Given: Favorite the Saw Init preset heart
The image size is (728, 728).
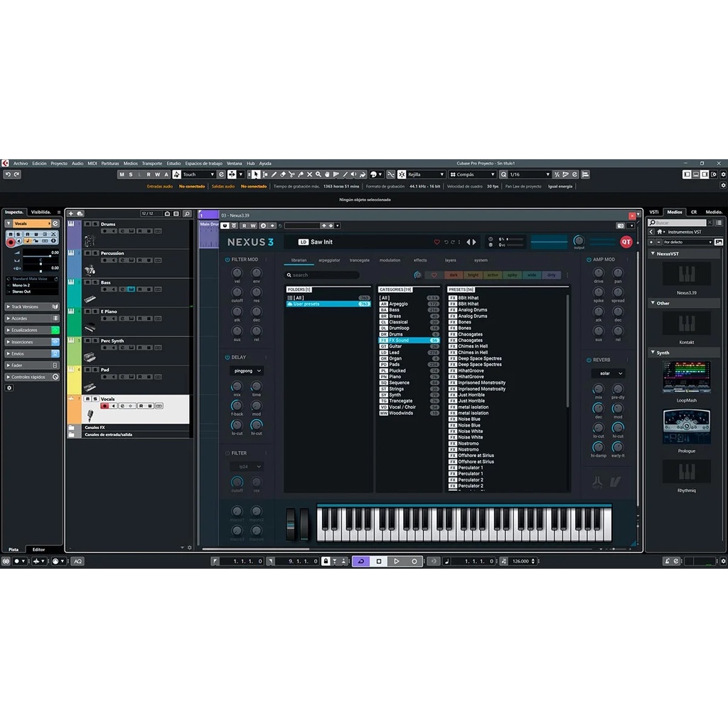Looking at the screenshot, I should pyautogui.click(x=437, y=242).
